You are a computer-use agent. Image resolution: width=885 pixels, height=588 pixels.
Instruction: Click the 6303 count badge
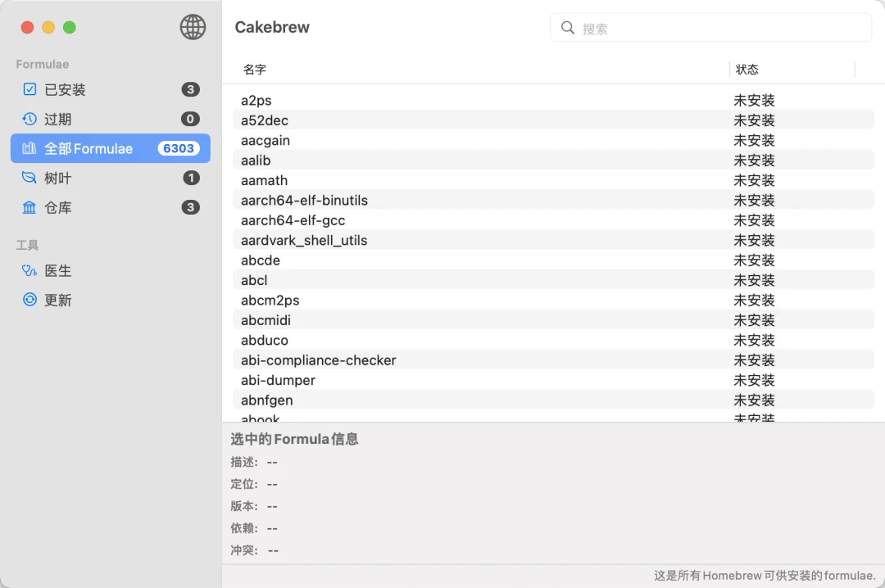pos(179,148)
